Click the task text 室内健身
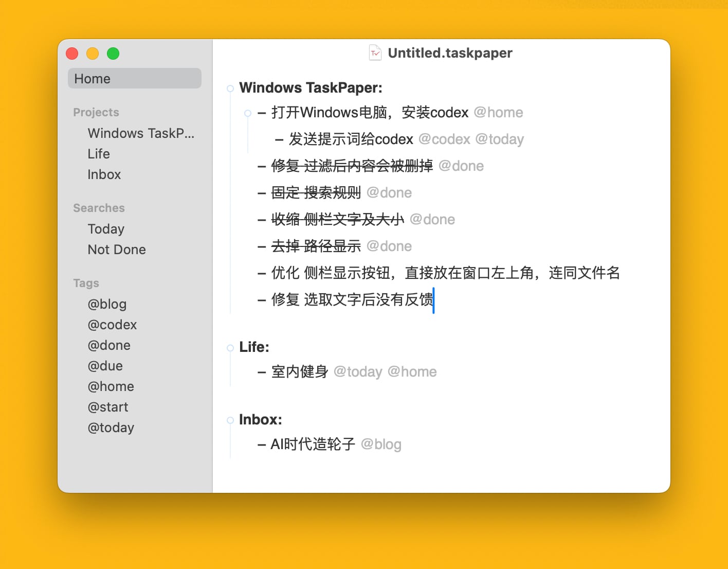 (300, 372)
